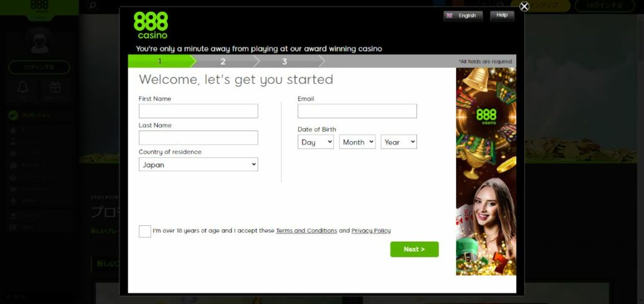Viewport: 644px width, 304px height.
Task: Open the Day dropdown for date of birth
Action: [x=316, y=142]
